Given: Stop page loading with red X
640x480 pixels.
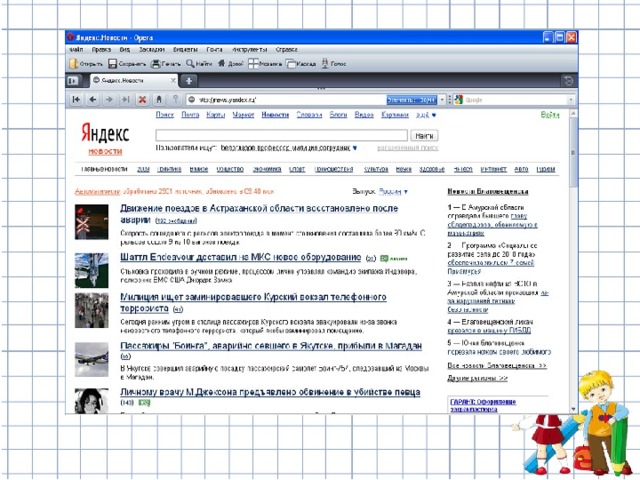Looking at the screenshot, I should point(142,99).
